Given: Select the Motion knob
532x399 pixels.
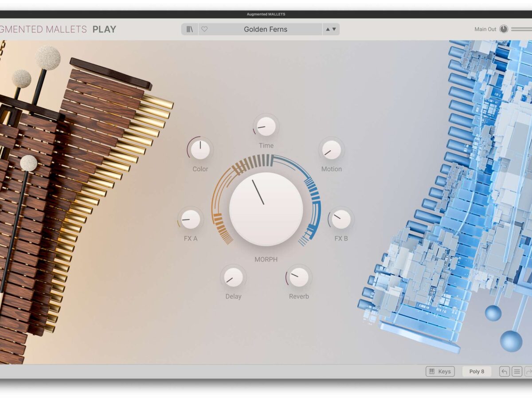Looking at the screenshot, I should coord(332,151).
